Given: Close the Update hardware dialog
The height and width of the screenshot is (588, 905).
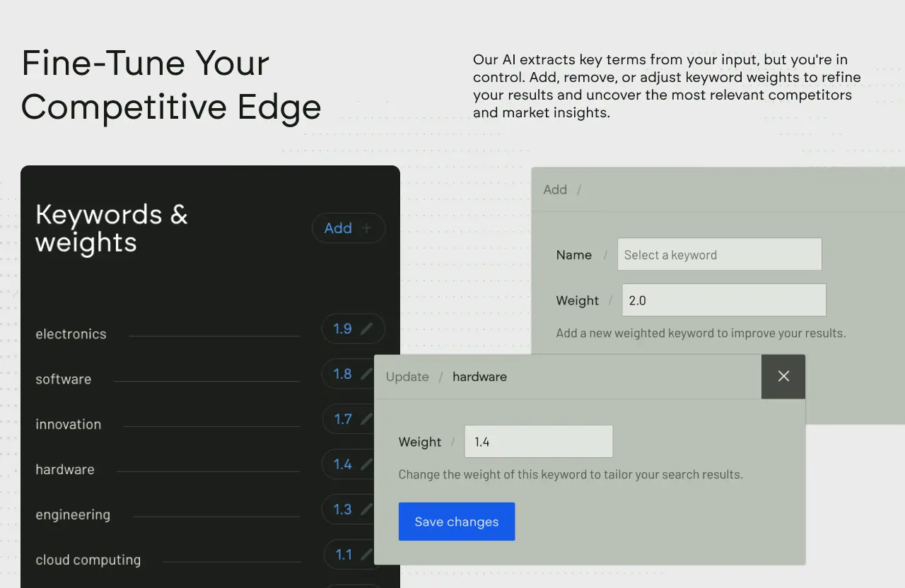Looking at the screenshot, I should (x=783, y=377).
